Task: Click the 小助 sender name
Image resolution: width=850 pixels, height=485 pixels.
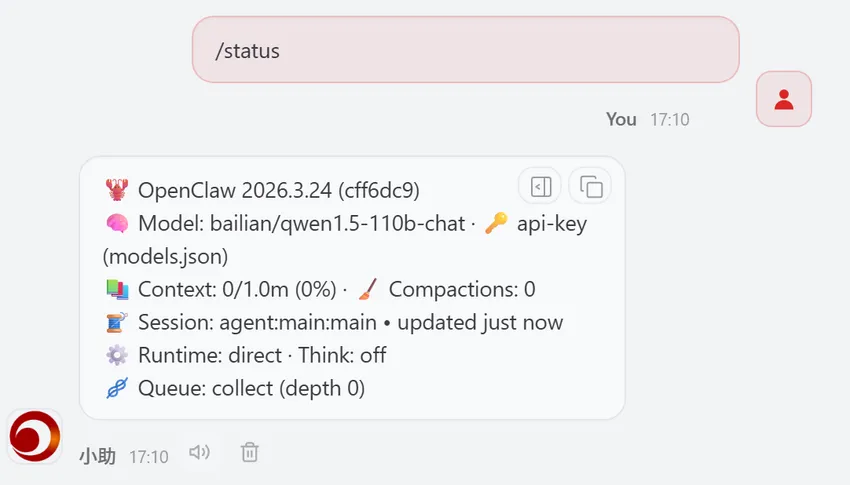Action: coord(98,456)
